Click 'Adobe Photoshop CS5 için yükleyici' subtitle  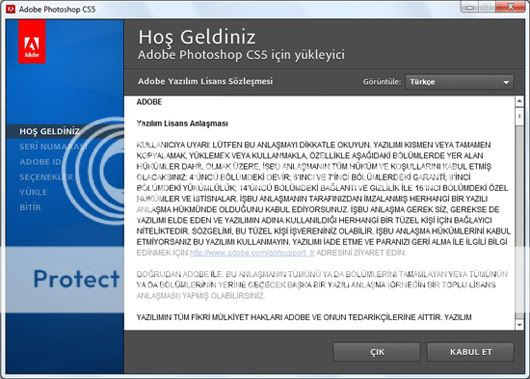[x=241, y=55]
